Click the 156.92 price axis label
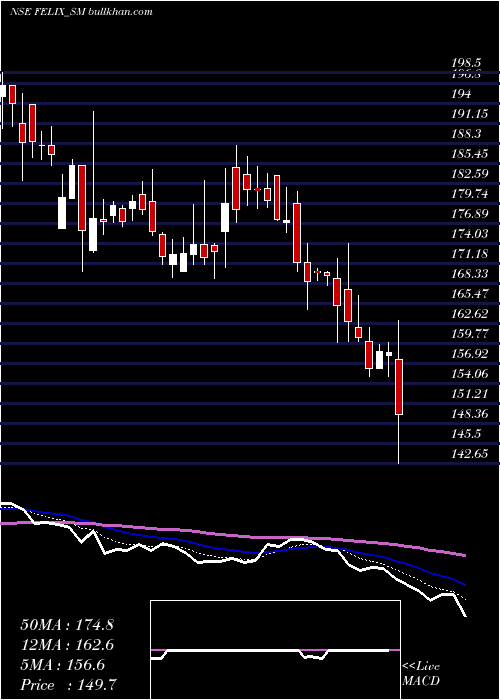 [x=469, y=354]
